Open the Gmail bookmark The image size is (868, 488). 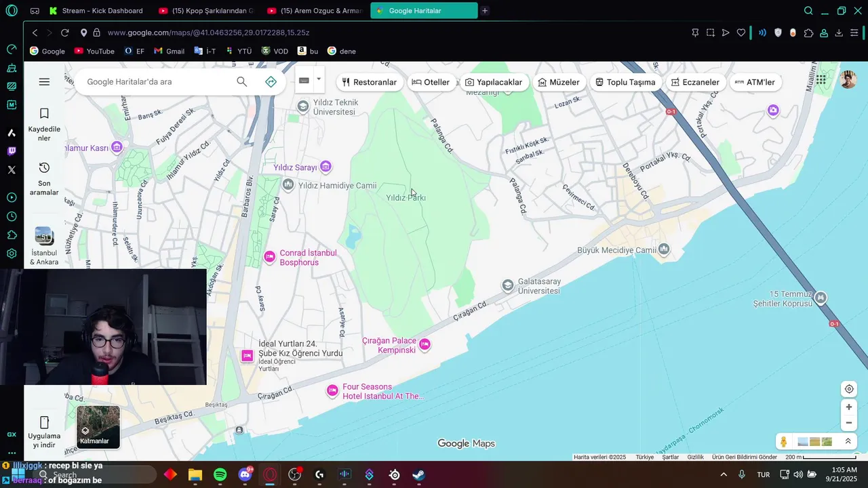click(x=169, y=51)
